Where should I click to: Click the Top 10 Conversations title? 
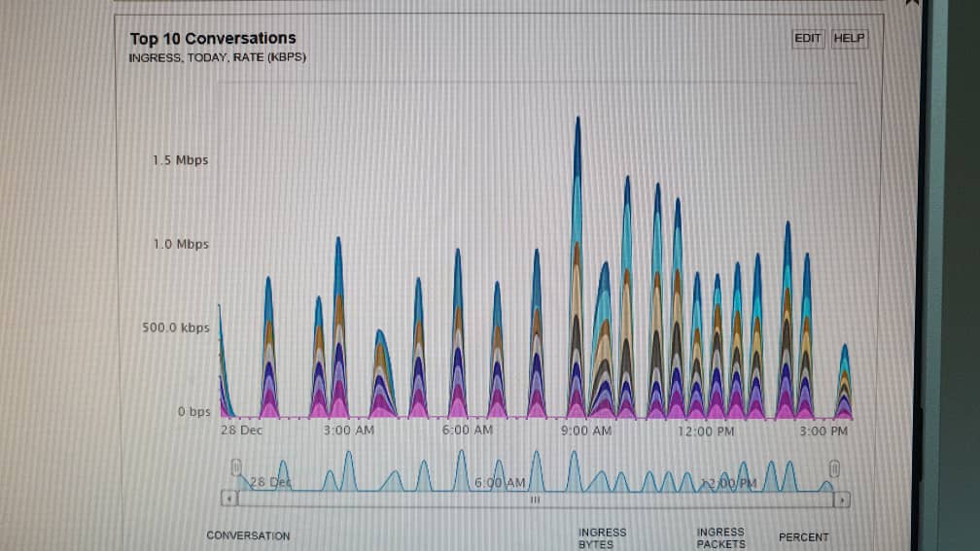click(213, 39)
